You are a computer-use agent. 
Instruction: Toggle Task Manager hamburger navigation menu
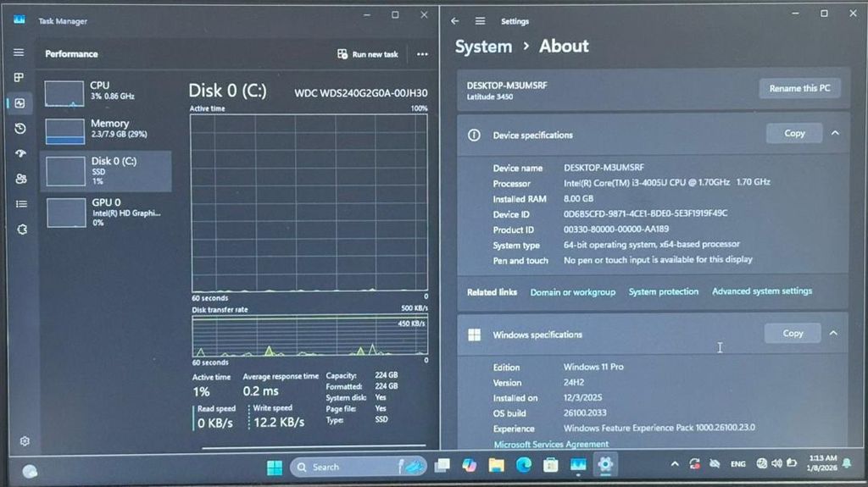pos(19,53)
